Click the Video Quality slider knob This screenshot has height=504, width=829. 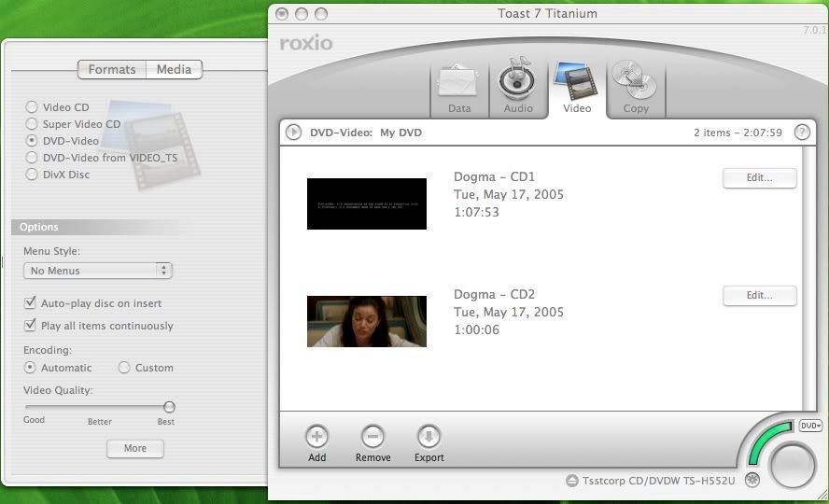169,406
